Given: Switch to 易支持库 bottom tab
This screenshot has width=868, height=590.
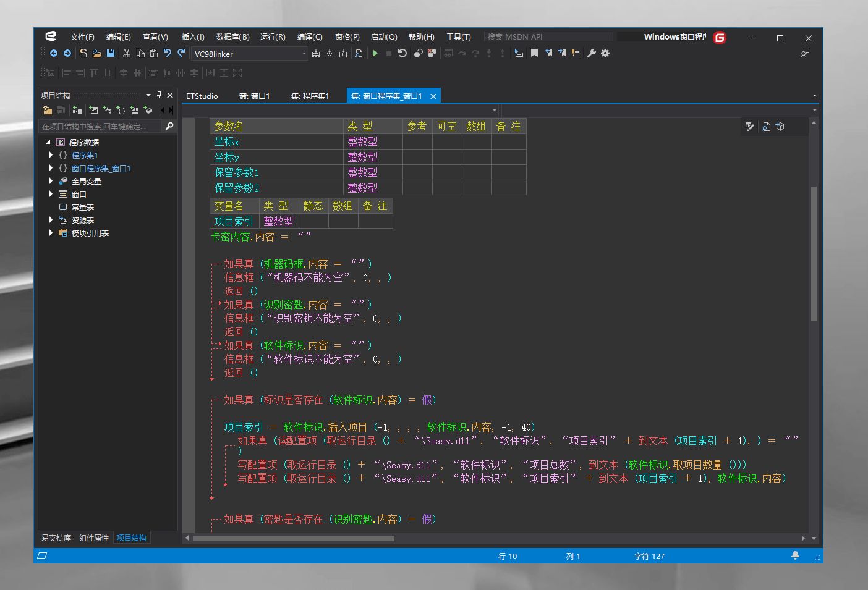Looking at the screenshot, I should (x=56, y=538).
